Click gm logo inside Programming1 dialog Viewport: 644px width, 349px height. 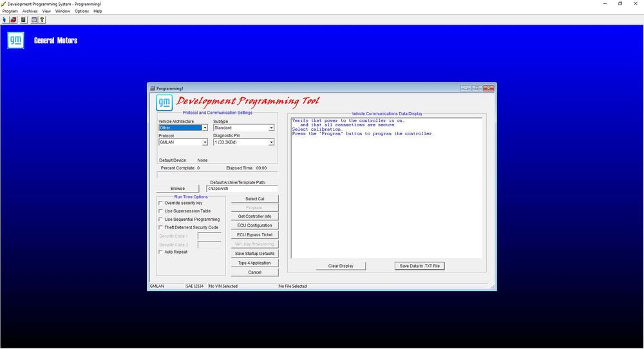(164, 102)
